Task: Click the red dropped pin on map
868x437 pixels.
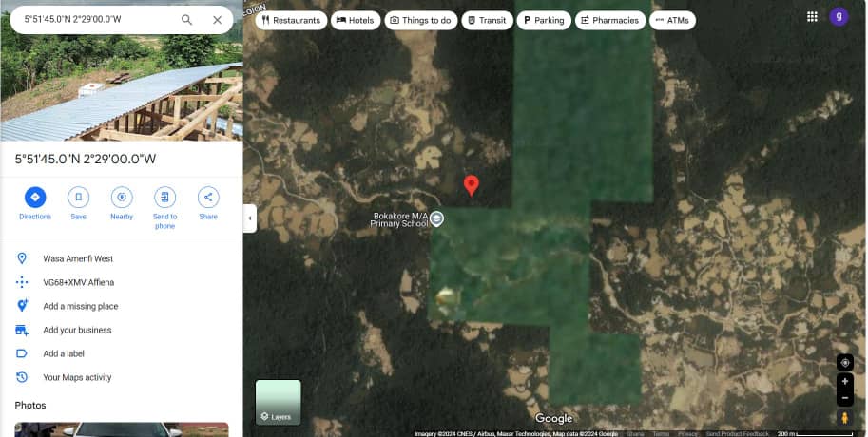Action: (472, 185)
